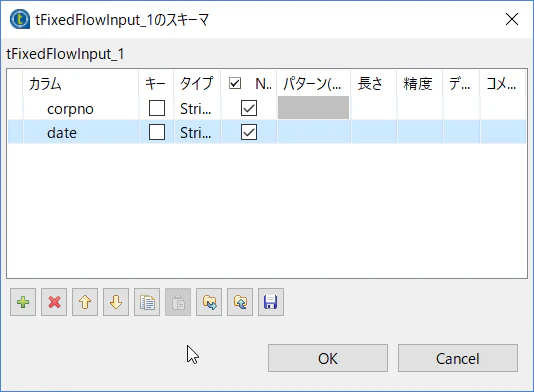Screen dimensions: 534x392
Task: Save schema with the blue floppy disk icon
Action: [x=271, y=302]
